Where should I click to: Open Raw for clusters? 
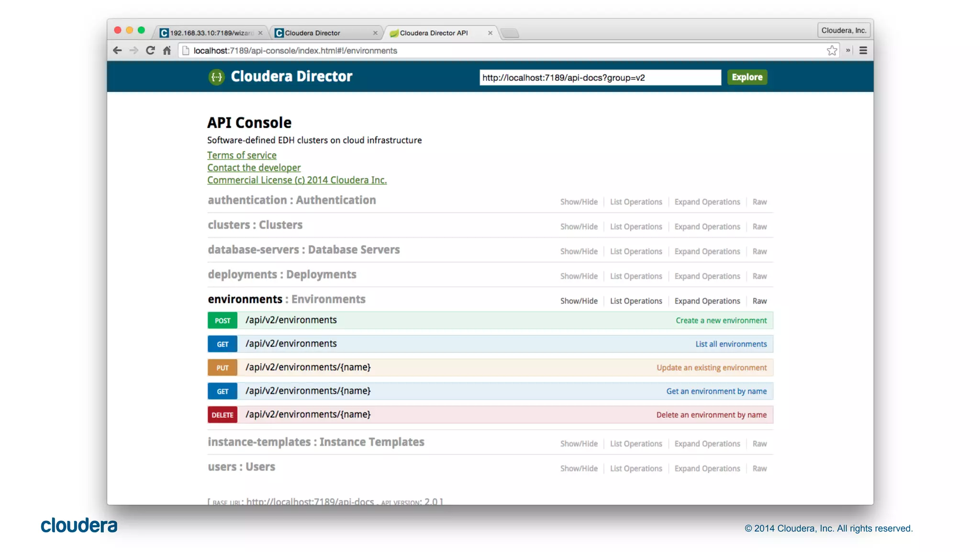[759, 227]
